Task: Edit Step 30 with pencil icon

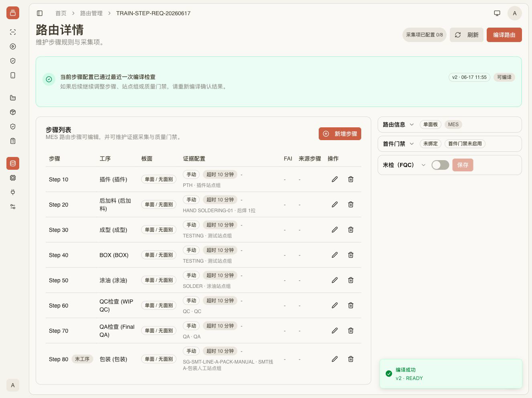Action: pos(335,230)
